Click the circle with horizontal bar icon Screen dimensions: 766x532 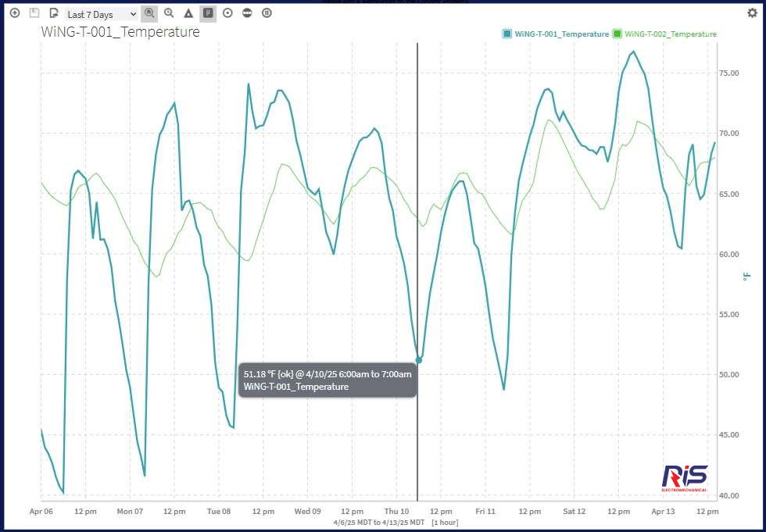[247, 13]
